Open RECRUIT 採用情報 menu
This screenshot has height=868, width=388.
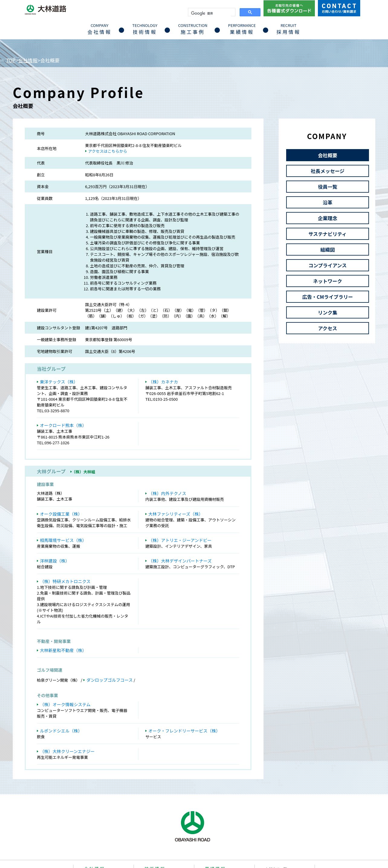pos(288,29)
